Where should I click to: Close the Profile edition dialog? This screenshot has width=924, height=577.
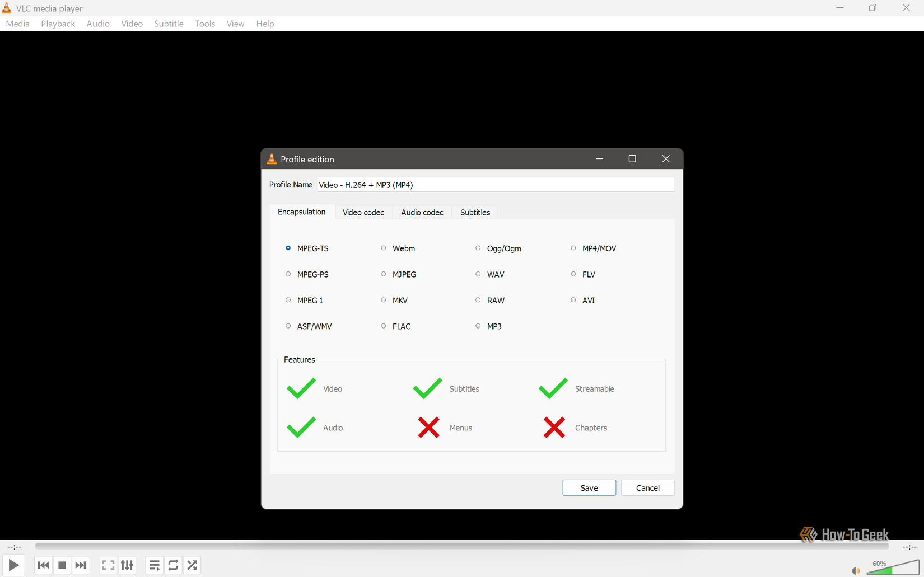[x=666, y=159]
